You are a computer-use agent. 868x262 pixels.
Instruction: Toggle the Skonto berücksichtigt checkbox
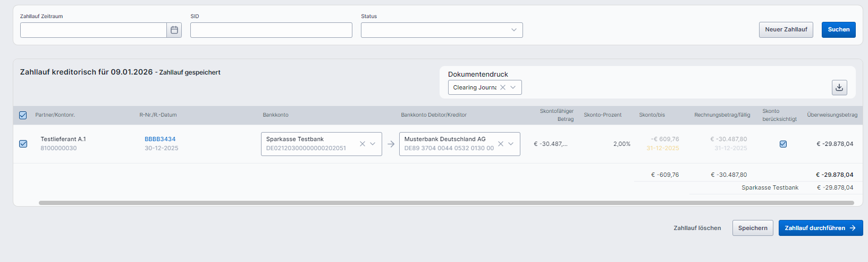pos(783,144)
